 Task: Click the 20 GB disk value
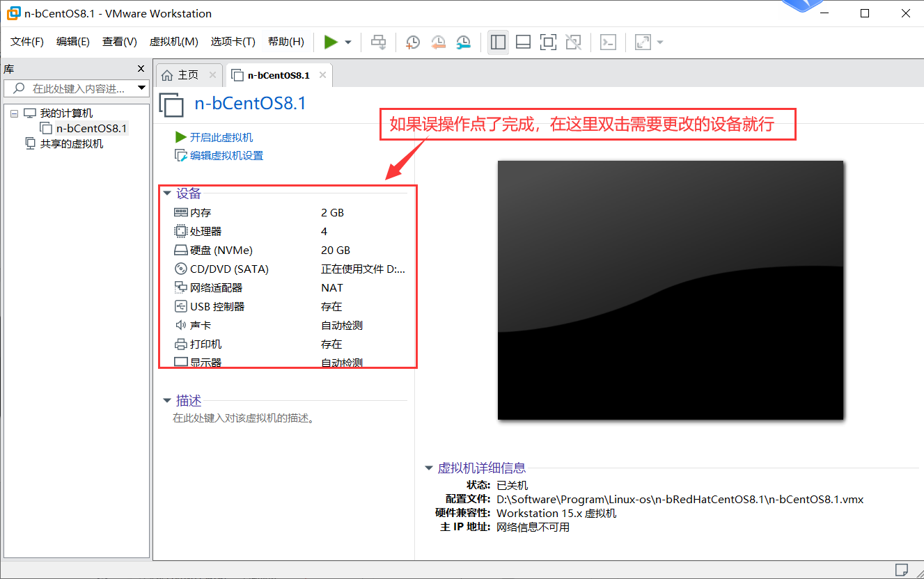point(336,250)
